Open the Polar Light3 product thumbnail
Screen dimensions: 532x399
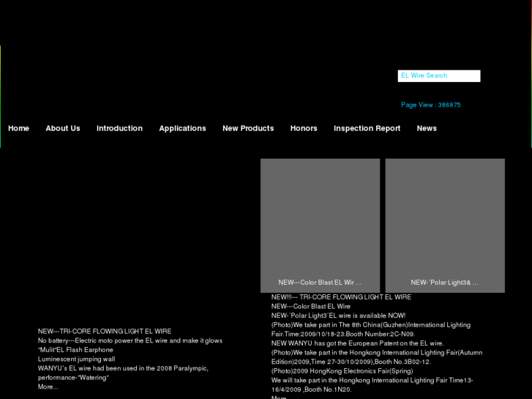coord(445,225)
